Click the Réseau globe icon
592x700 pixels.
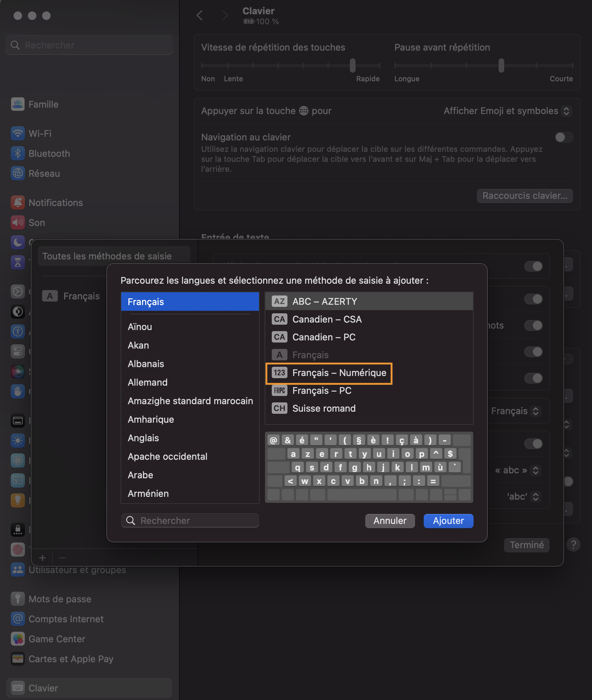pos(17,173)
